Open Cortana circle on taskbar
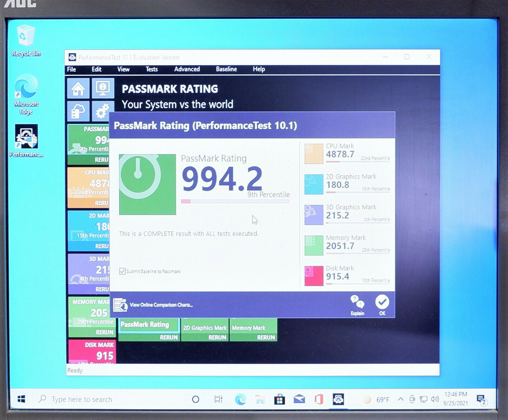 click(x=196, y=399)
